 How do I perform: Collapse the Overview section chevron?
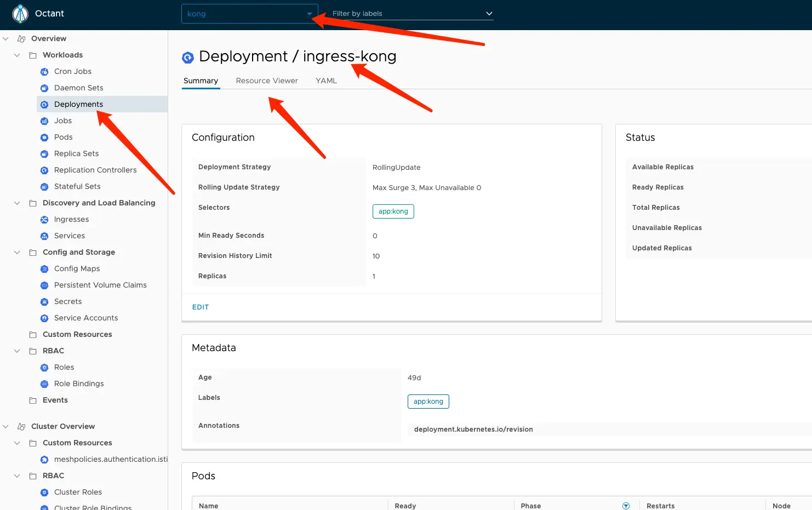tap(5, 39)
